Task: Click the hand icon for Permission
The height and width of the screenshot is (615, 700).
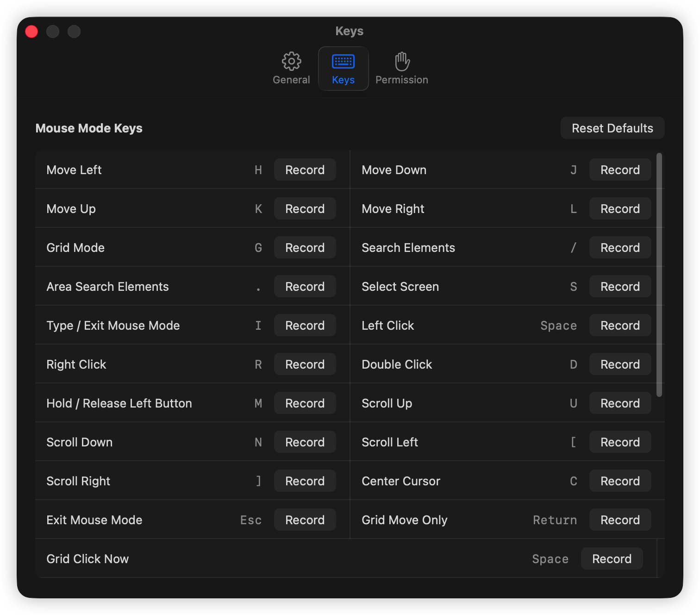Action: click(x=402, y=61)
